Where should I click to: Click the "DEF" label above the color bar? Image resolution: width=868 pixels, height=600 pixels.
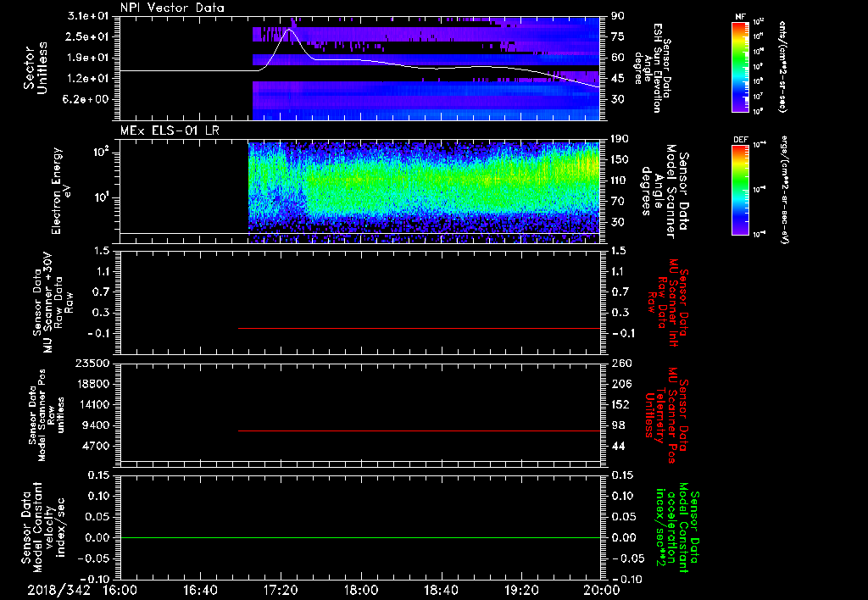pyautogui.click(x=740, y=140)
